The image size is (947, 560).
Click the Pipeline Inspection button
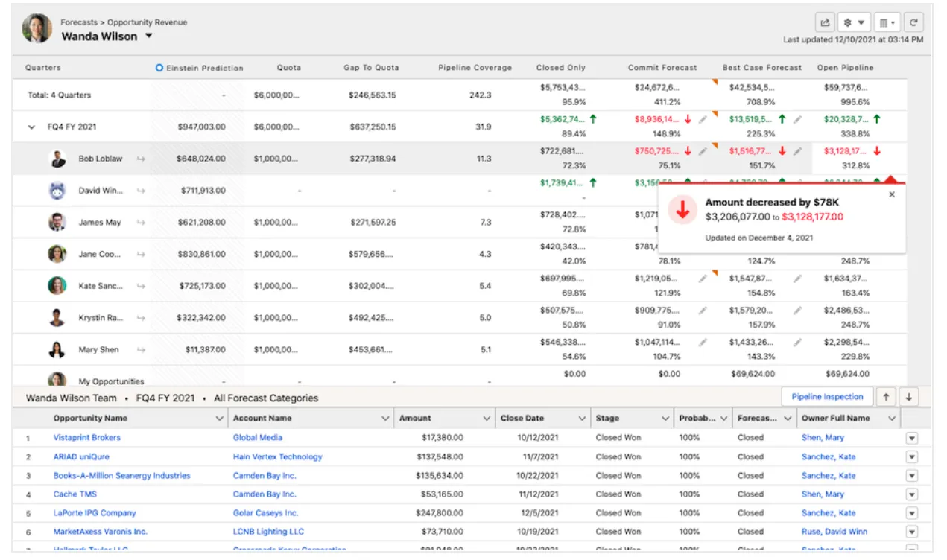[827, 397]
